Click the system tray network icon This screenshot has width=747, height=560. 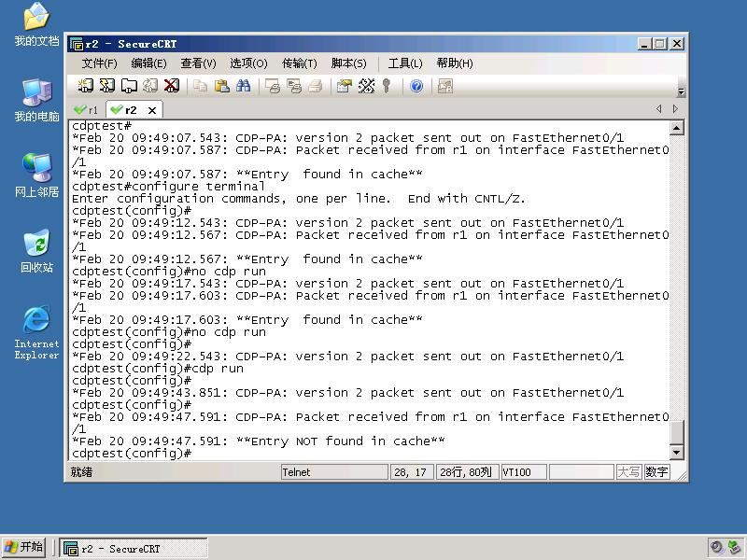point(734,548)
